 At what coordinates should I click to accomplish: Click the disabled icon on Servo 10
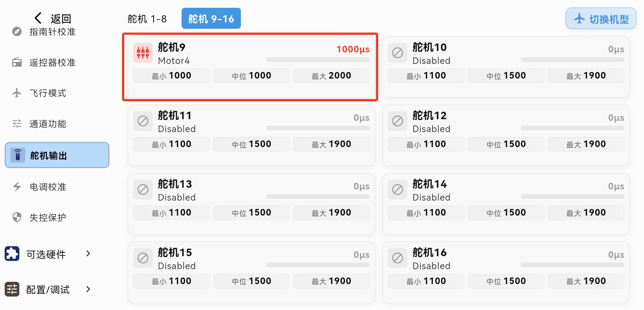click(x=398, y=53)
